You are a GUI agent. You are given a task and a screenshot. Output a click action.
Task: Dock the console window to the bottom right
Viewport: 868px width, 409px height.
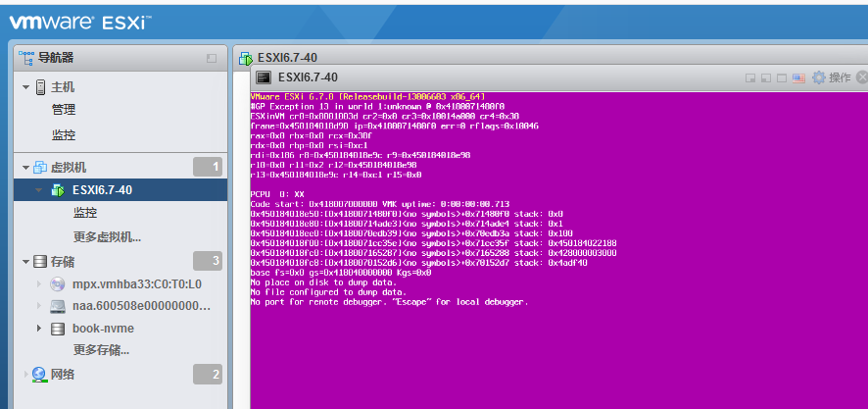pos(750,78)
